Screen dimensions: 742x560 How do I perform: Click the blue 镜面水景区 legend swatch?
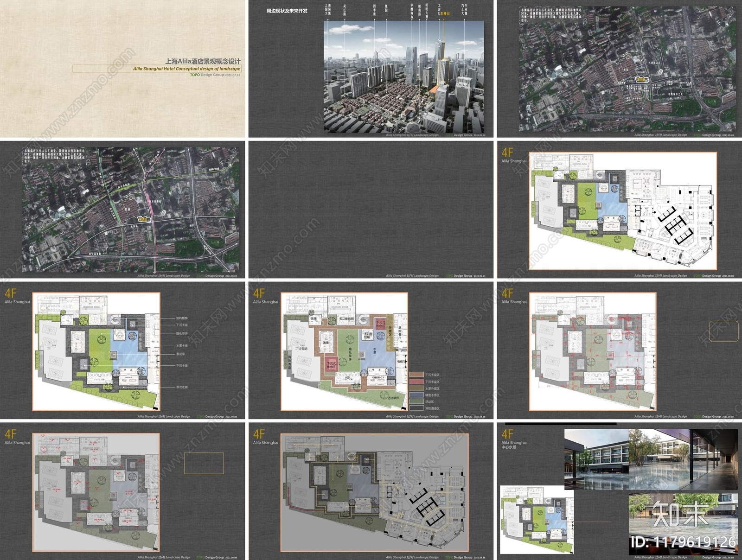[x=416, y=395]
